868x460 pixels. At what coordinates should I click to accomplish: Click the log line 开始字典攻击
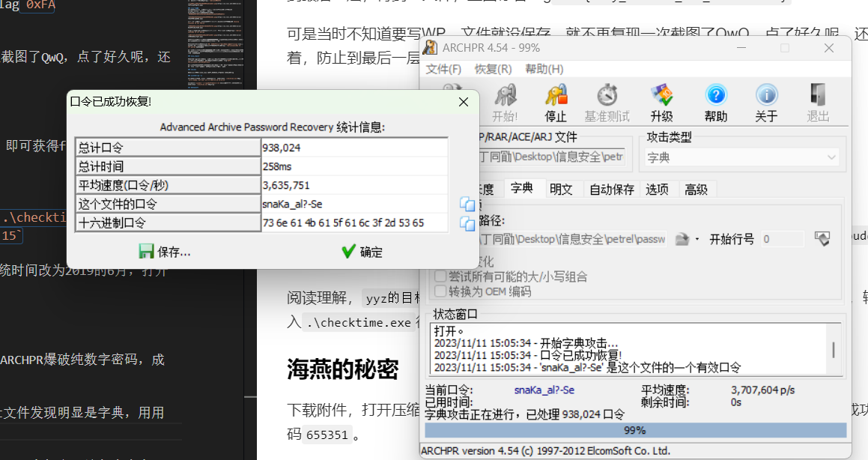(526, 343)
